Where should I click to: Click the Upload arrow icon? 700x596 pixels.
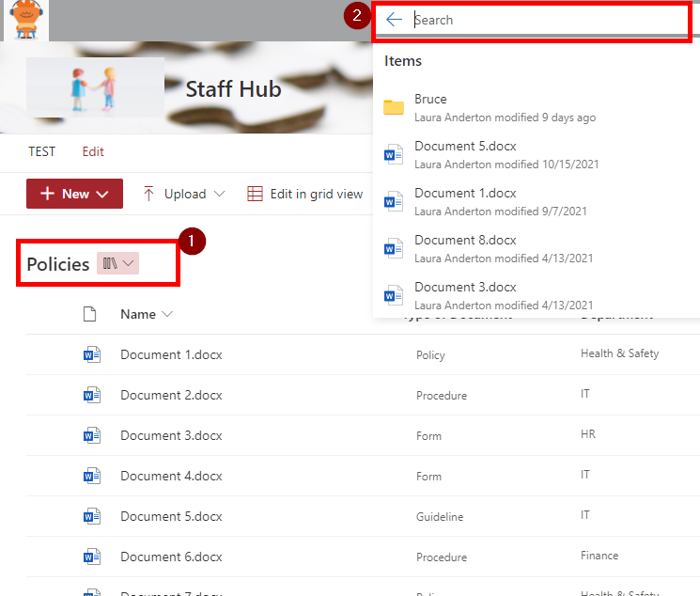(148, 194)
